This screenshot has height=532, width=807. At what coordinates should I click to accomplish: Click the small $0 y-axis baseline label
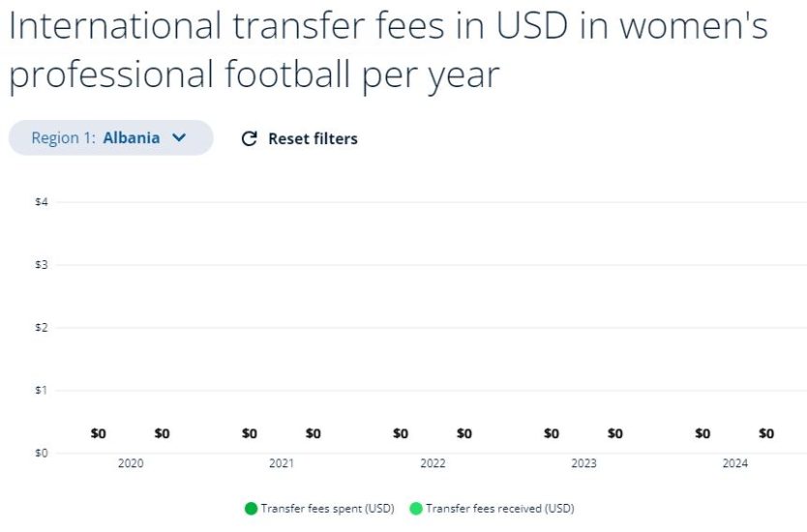[43, 453]
